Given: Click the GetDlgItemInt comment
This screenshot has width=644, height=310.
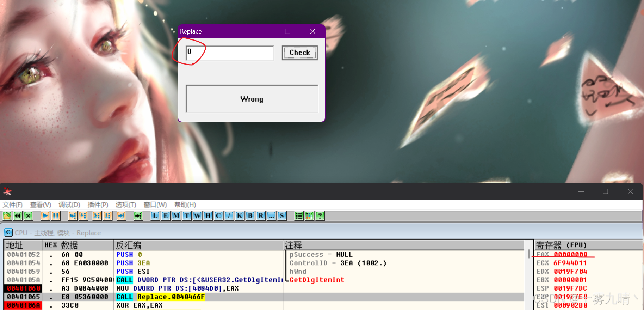Looking at the screenshot, I should tap(317, 280).
